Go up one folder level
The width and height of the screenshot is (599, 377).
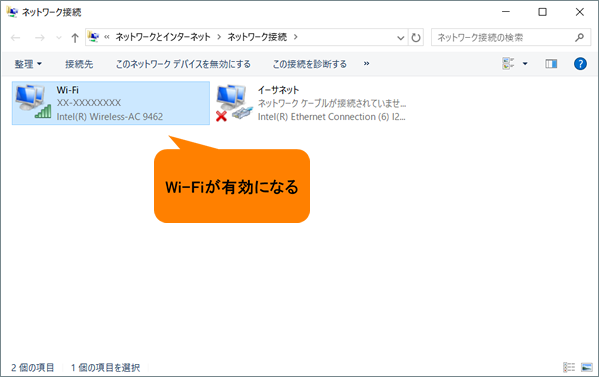[75, 37]
